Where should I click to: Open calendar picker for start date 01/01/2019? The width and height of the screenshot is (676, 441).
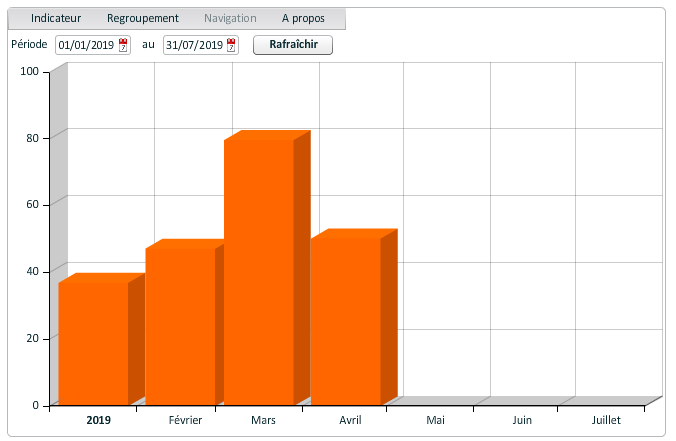123,45
